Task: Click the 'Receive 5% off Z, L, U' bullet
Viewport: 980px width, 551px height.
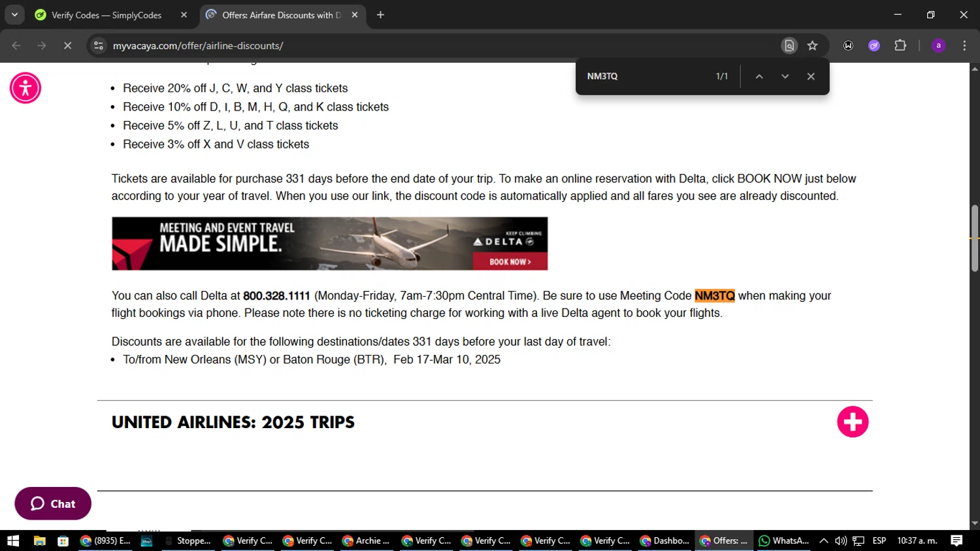Action: coord(231,125)
